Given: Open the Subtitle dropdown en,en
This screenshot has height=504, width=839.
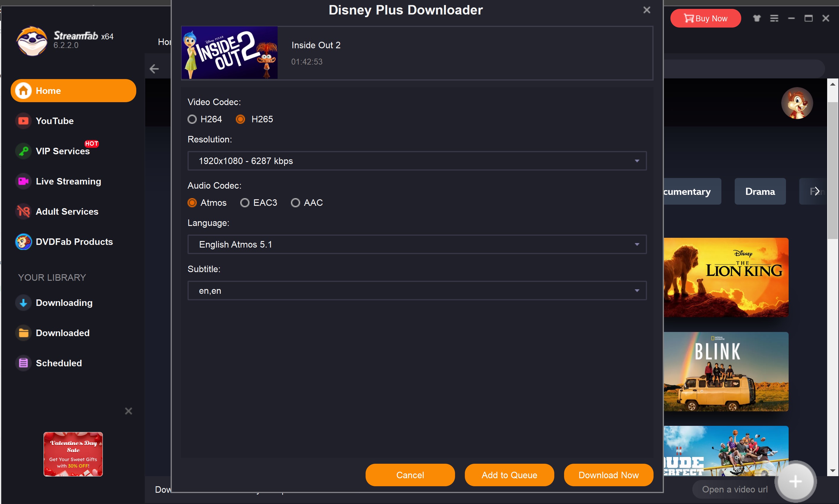Looking at the screenshot, I should (x=417, y=291).
